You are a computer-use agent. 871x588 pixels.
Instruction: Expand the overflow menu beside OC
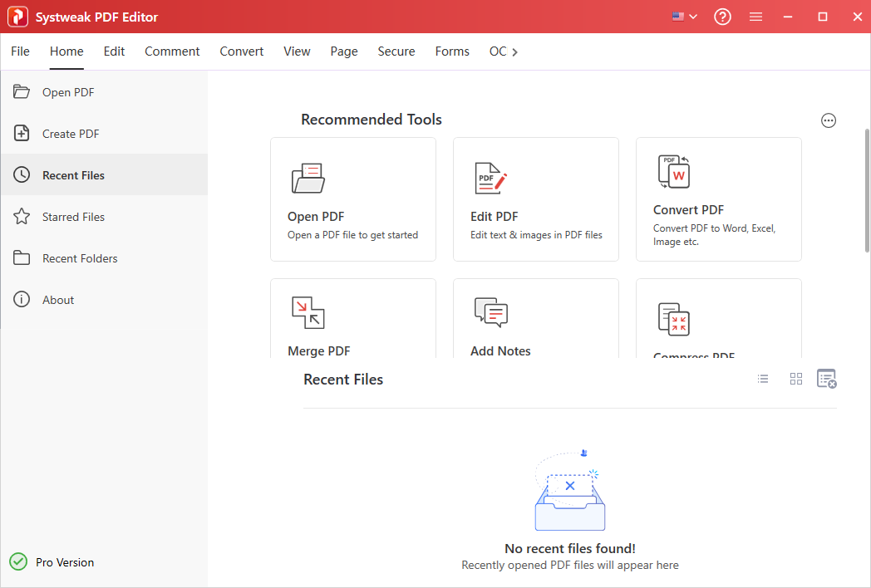(x=516, y=51)
